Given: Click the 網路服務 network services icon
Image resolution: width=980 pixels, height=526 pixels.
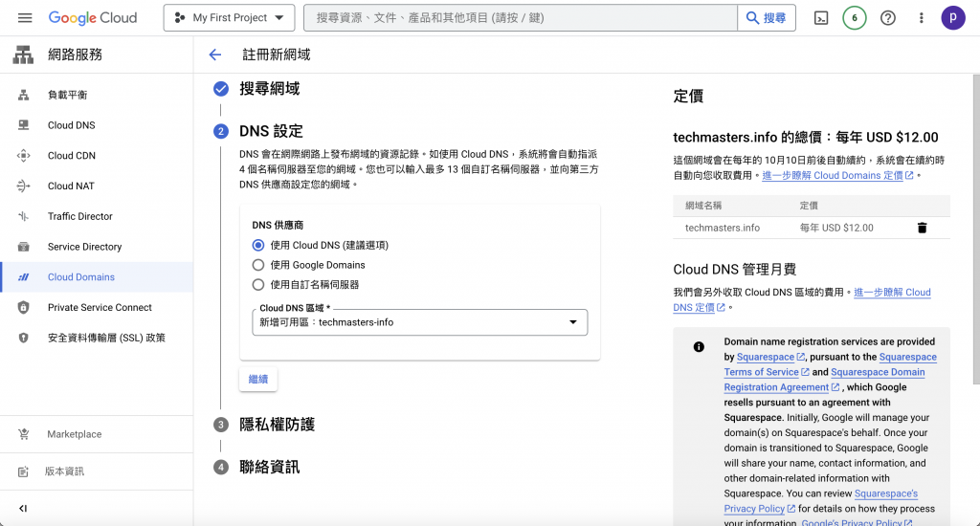Looking at the screenshot, I should 23,55.
